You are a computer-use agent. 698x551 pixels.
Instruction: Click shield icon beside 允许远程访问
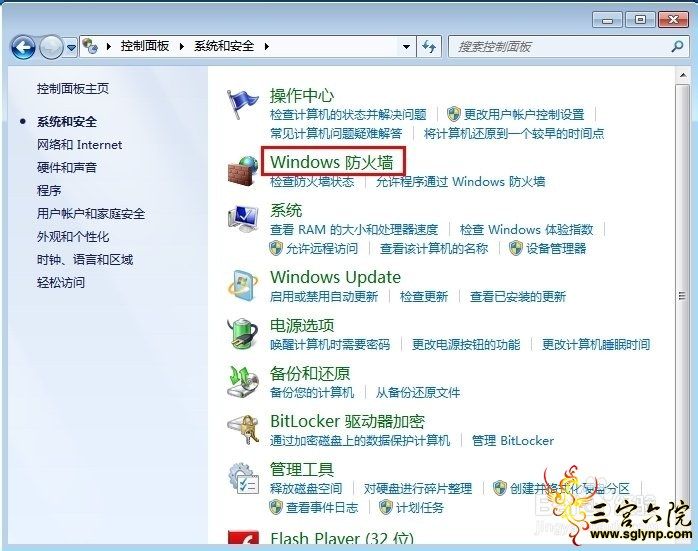pos(276,248)
